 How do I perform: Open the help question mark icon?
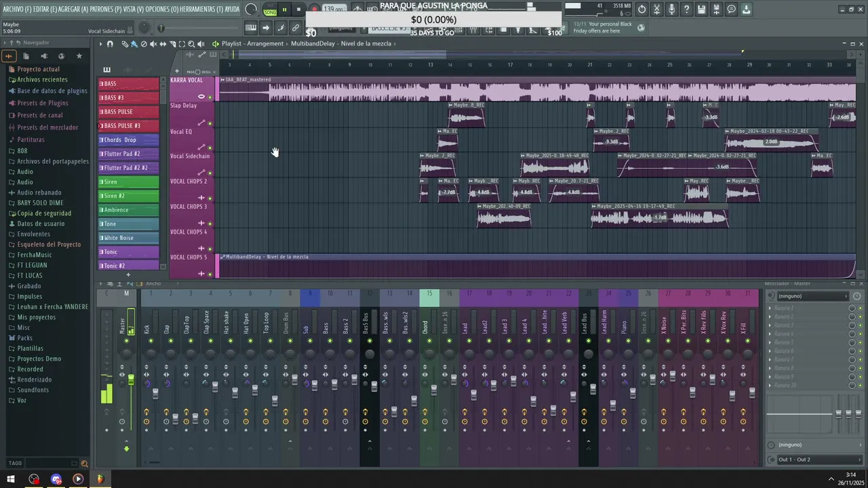(687, 9)
